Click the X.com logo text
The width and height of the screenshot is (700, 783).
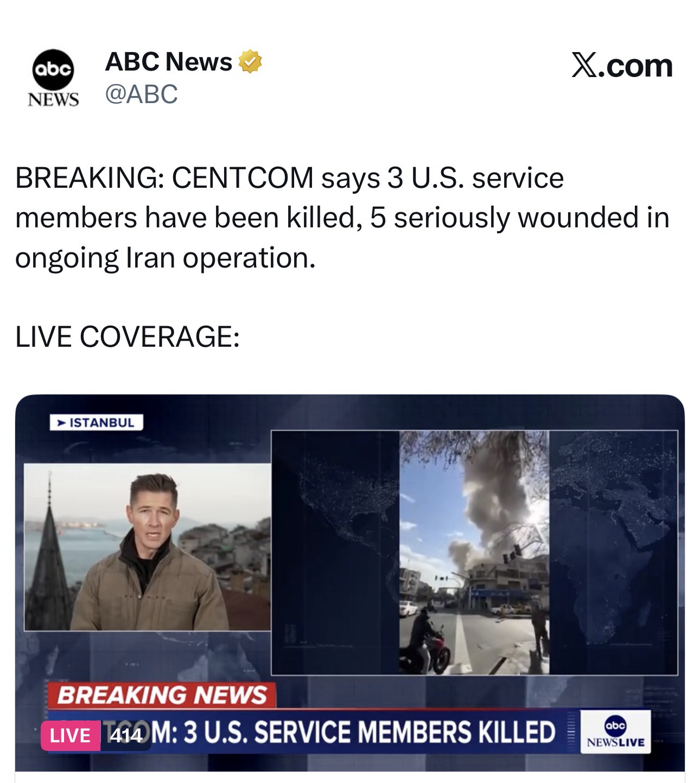coord(622,66)
